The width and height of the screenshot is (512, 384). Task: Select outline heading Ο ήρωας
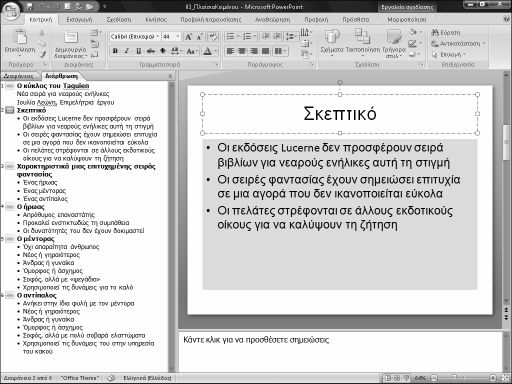(x=30, y=207)
